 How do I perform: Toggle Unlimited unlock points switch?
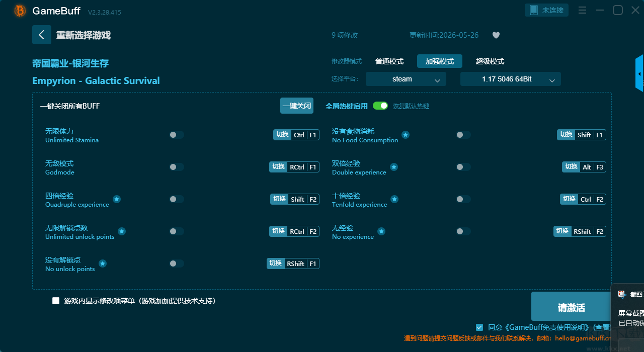coord(177,231)
